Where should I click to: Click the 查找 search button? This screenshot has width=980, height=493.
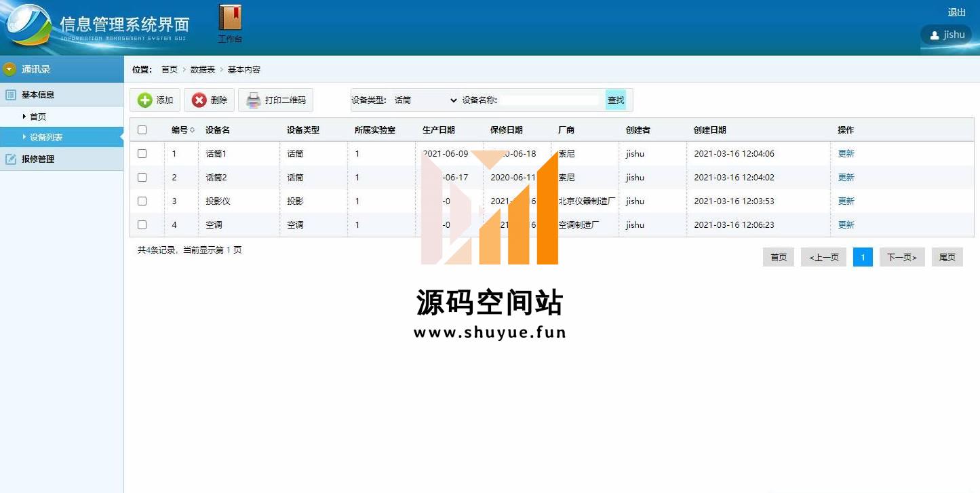(616, 100)
